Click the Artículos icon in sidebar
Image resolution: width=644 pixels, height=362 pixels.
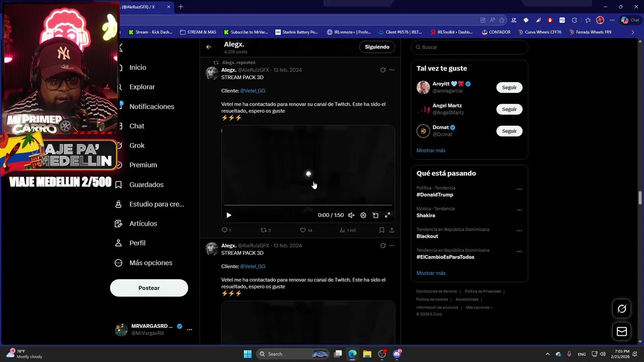(x=119, y=224)
